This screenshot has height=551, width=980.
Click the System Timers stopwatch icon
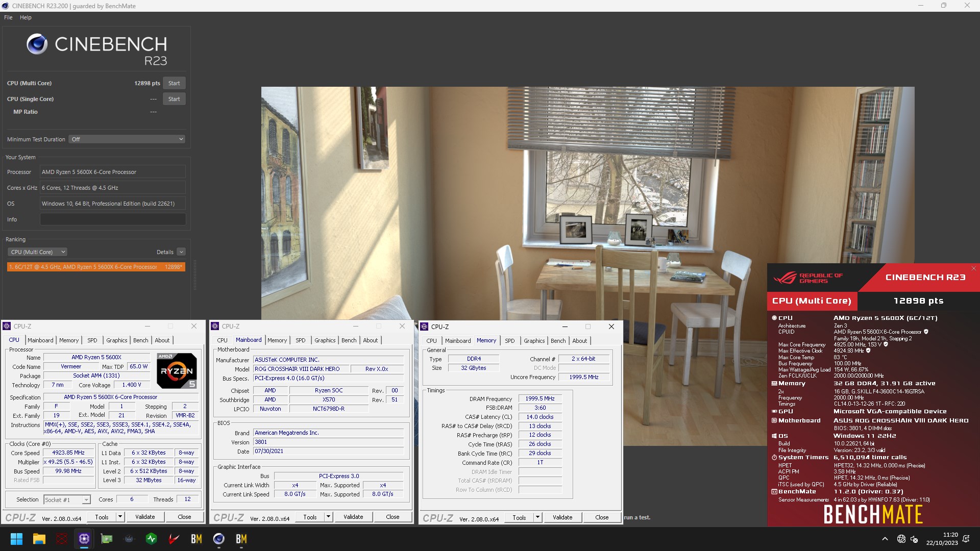pos(774,458)
